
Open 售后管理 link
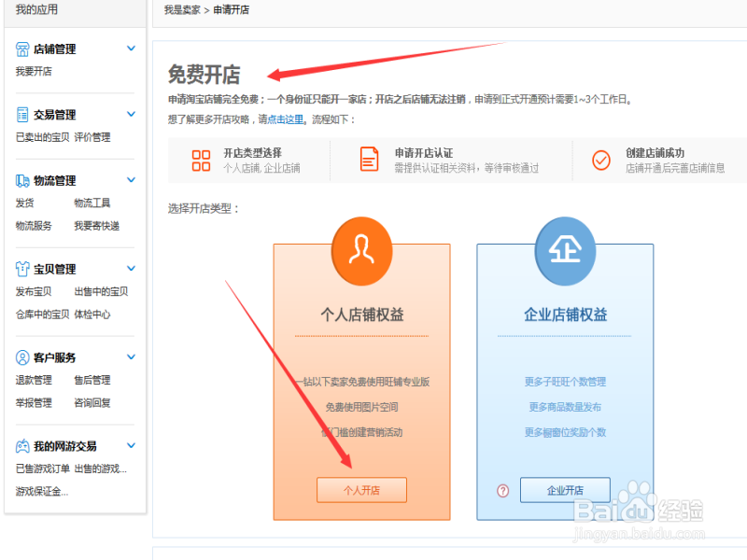(92, 380)
